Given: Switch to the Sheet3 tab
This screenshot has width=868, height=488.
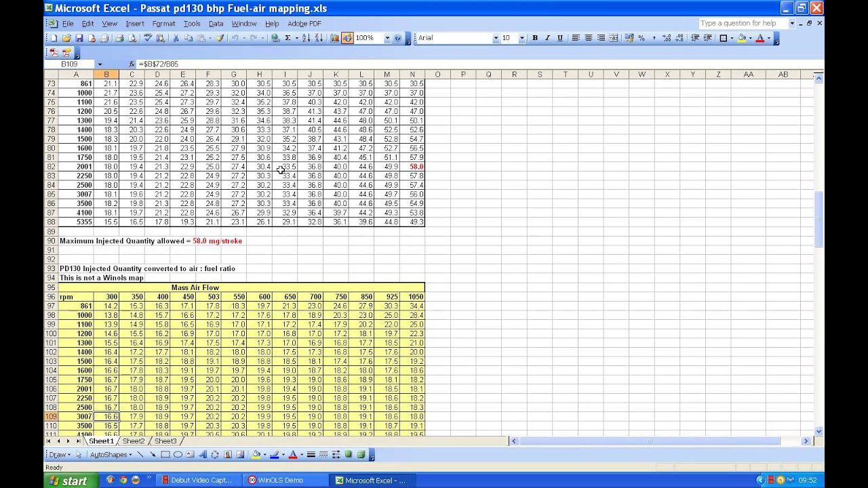Looking at the screenshot, I should pos(165,441).
